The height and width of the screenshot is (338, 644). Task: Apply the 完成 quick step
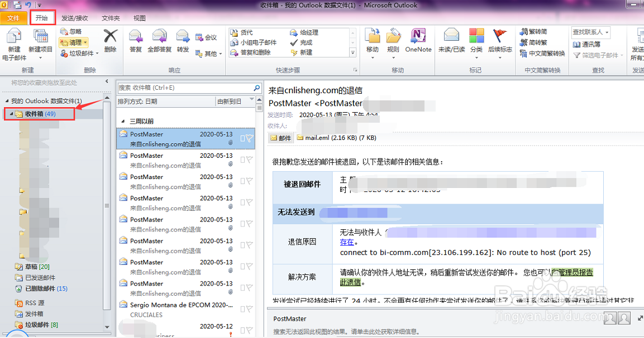coord(301,42)
